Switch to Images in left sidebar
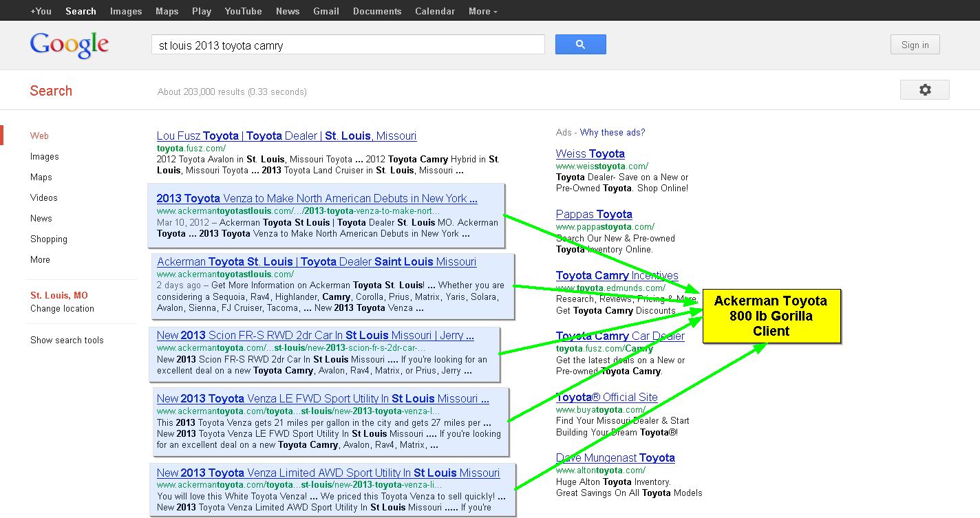 click(x=45, y=156)
